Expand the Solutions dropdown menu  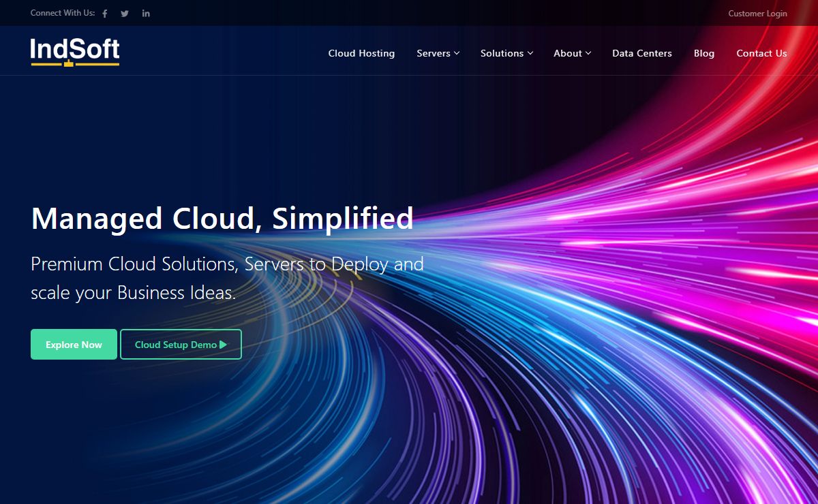pos(506,53)
